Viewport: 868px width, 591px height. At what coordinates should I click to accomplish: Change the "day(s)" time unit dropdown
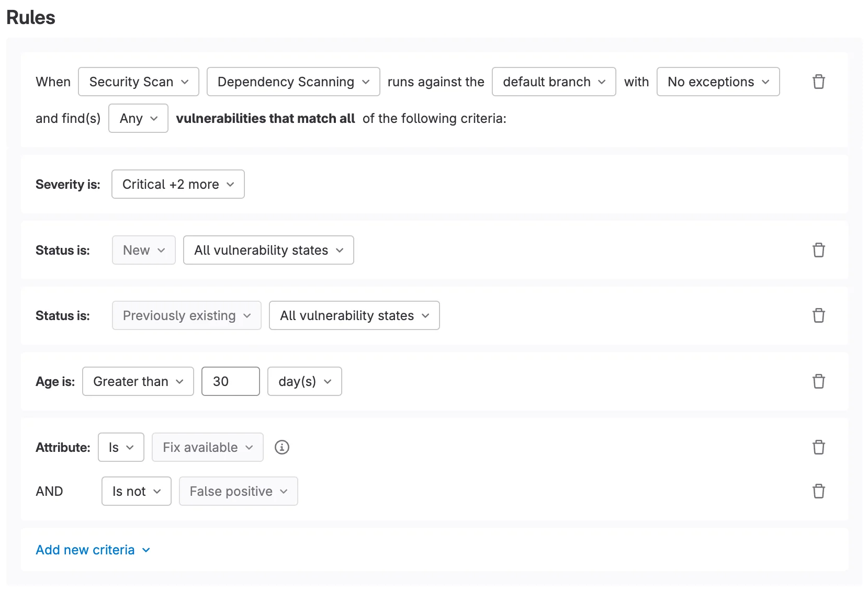[305, 381]
